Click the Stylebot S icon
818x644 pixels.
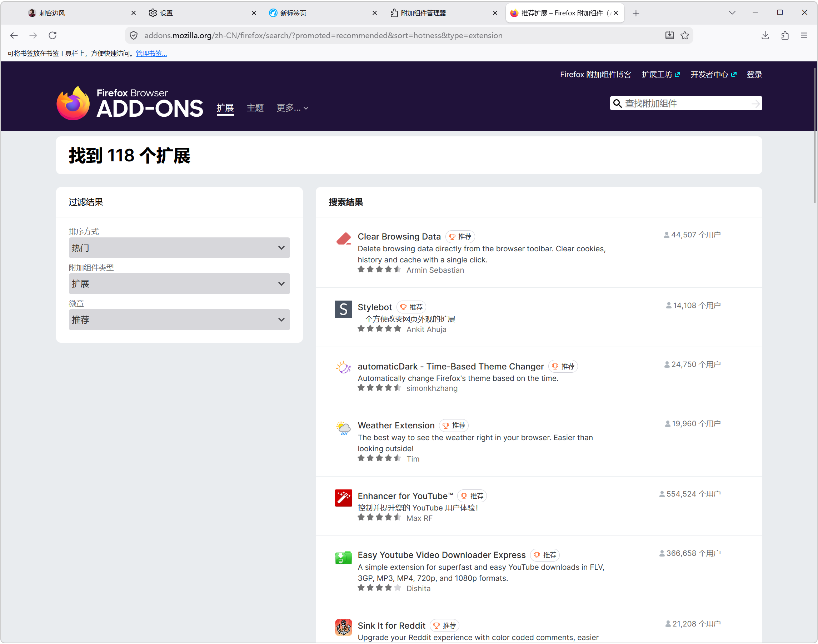(x=343, y=309)
